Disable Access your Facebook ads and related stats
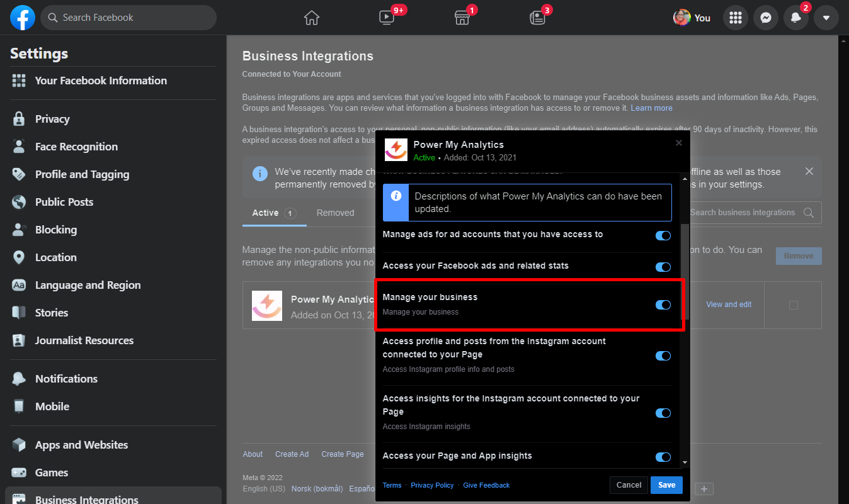 click(x=663, y=267)
